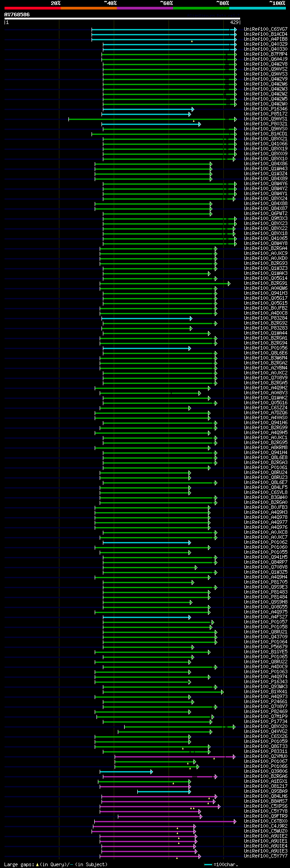This screenshot has width=290, height=868.
Task: Click the UniRef100_A0JKD0 label
Action: [x=266, y=258]
